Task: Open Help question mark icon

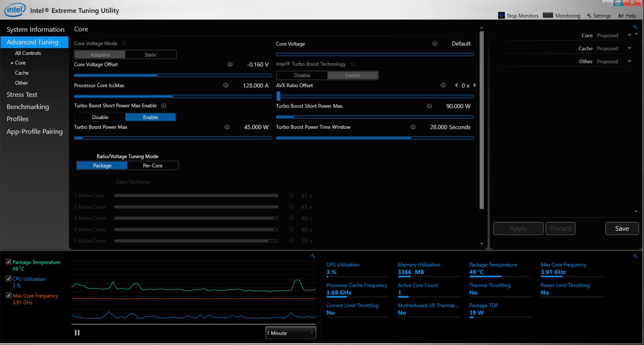Action: [x=621, y=15]
